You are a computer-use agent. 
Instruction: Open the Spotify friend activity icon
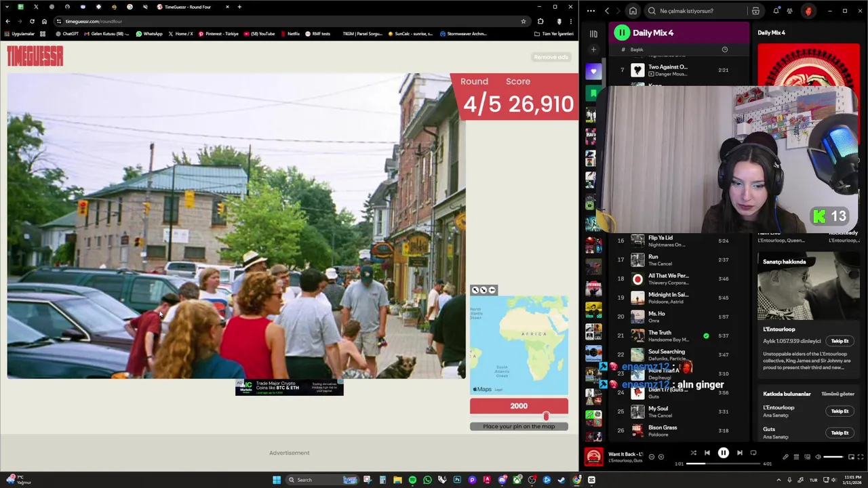[789, 11]
